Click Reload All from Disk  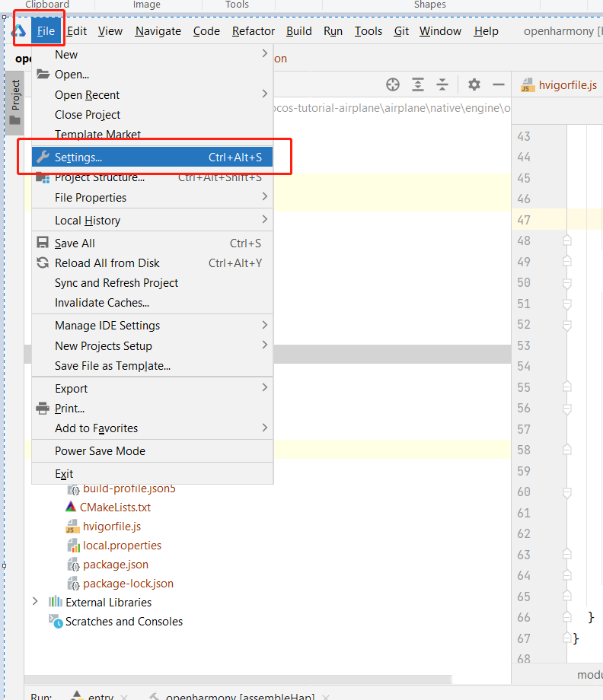click(152, 263)
